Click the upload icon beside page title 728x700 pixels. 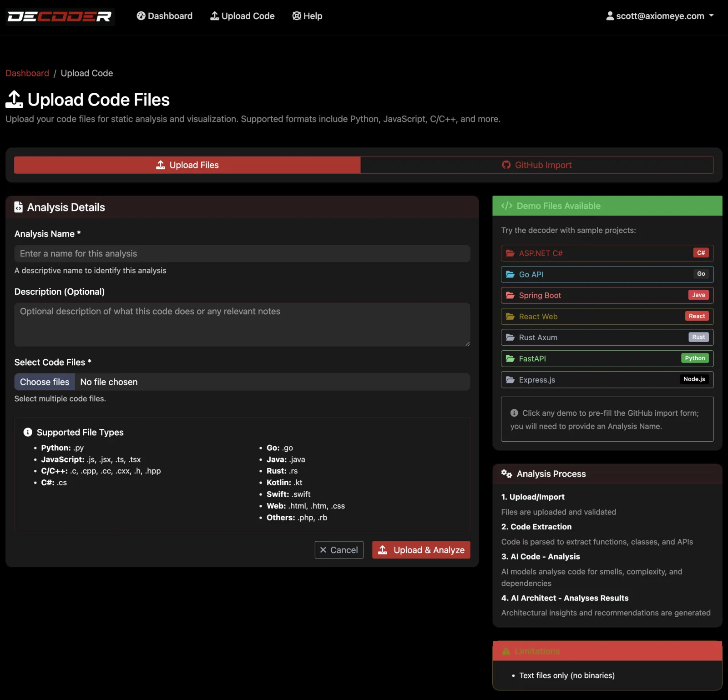14,100
